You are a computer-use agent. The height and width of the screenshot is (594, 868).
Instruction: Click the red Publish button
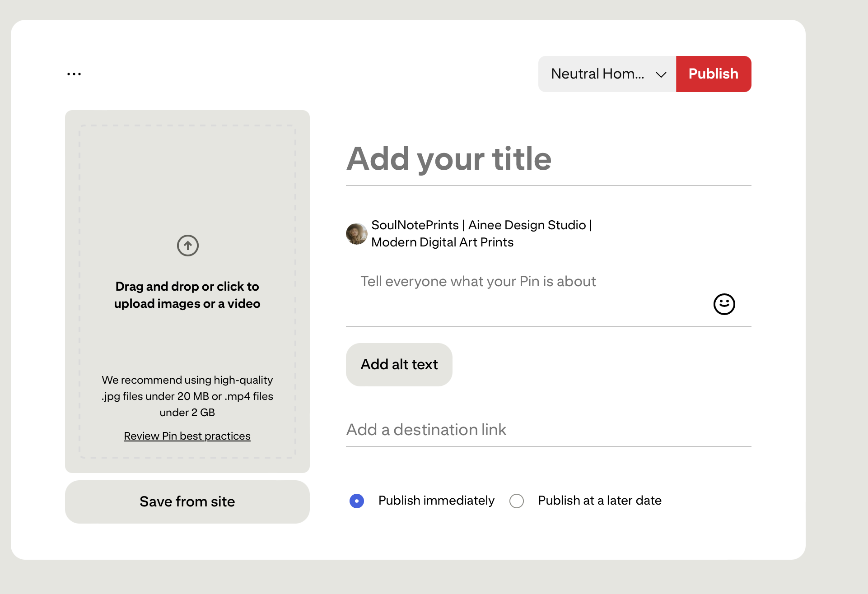(714, 74)
